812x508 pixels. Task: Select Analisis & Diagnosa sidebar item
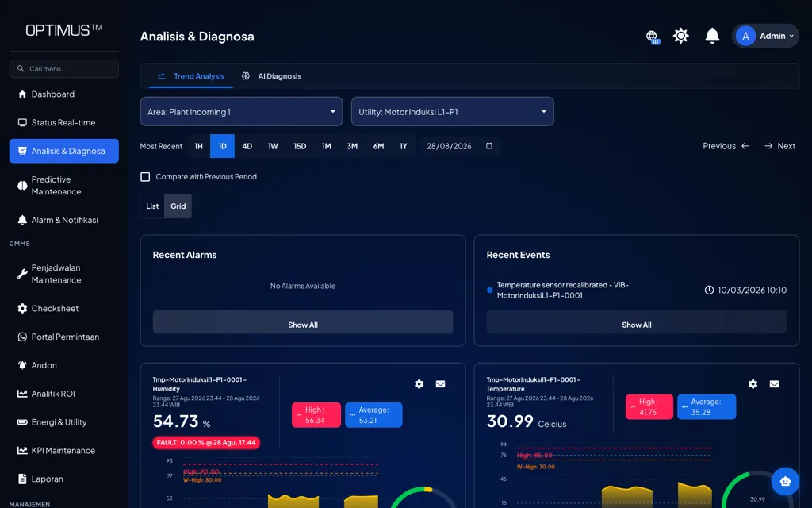click(x=63, y=151)
